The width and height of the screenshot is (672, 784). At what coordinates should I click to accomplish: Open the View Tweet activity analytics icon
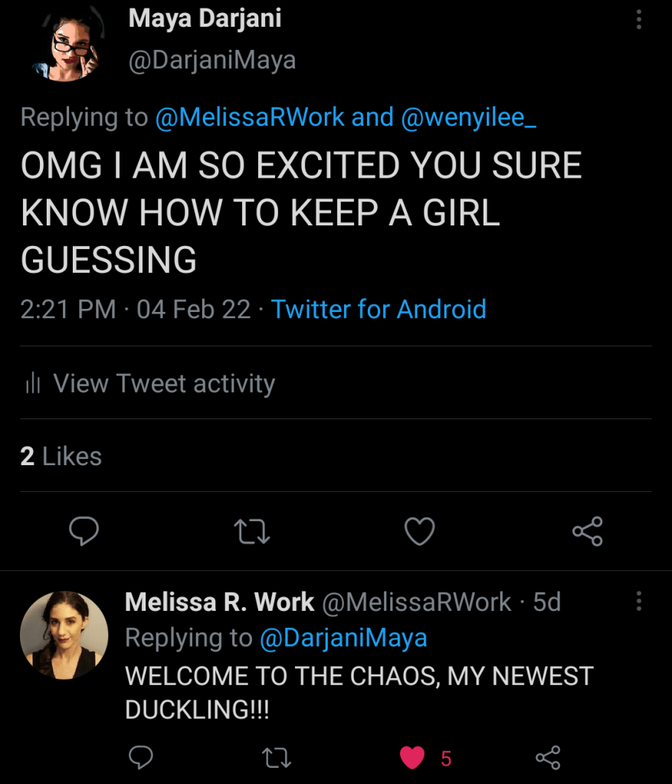(x=32, y=383)
